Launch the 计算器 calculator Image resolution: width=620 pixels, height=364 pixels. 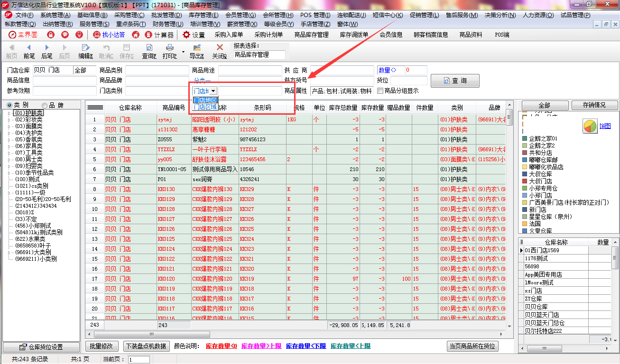click(x=159, y=35)
